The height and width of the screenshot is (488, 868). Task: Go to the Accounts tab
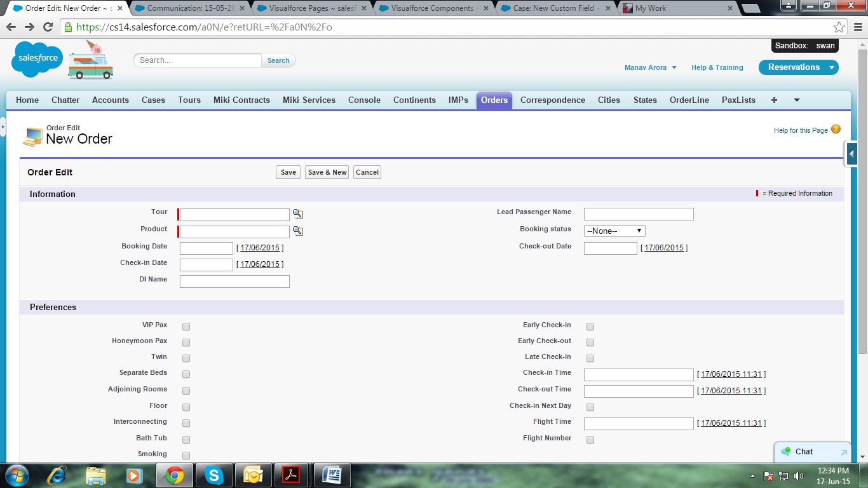click(x=111, y=100)
